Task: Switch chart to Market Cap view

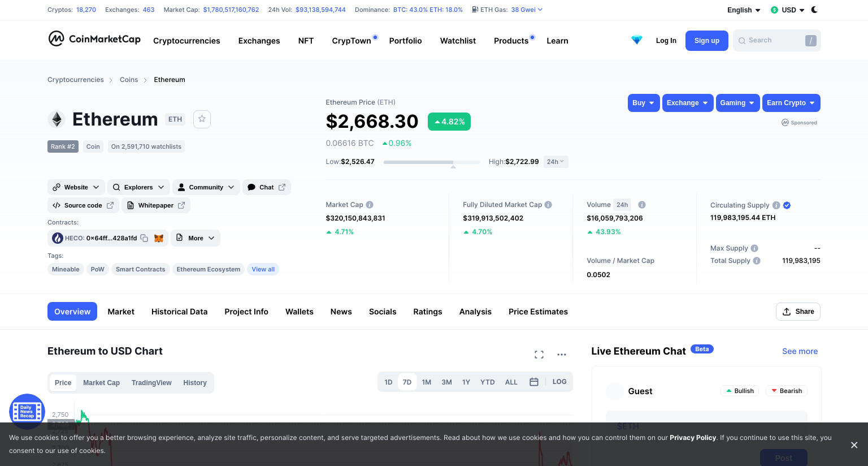Action: pos(101,383)
